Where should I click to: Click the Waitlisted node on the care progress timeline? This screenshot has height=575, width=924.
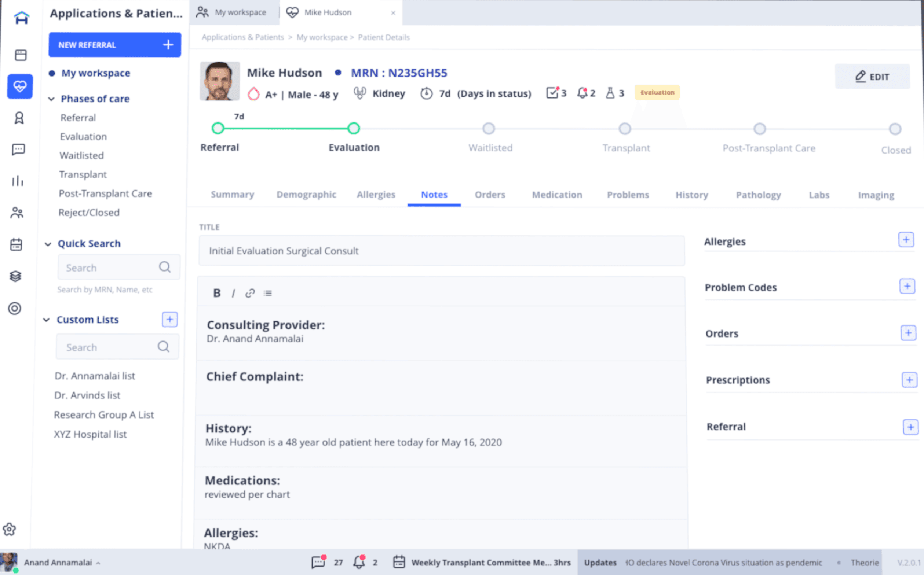tap(489, 129)
